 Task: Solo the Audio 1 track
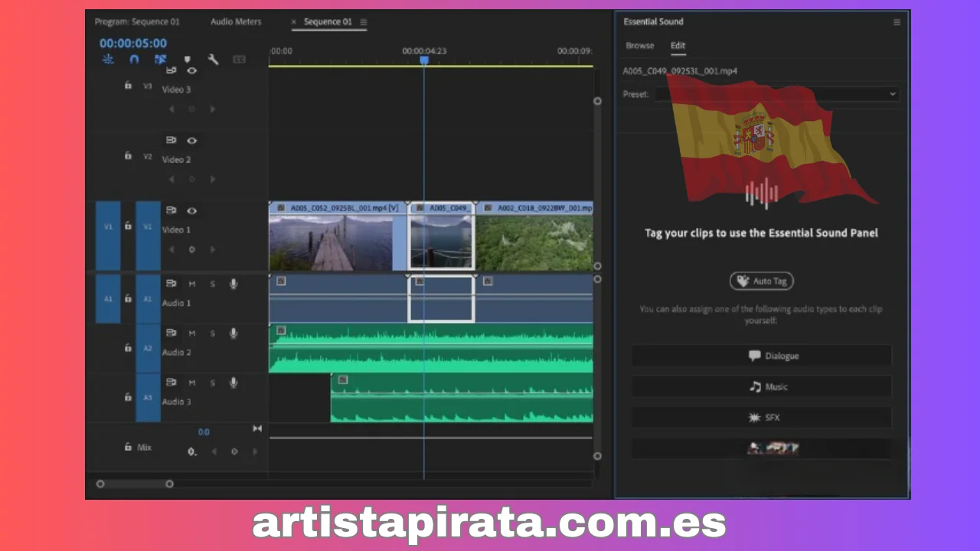[x=213, y=284]
